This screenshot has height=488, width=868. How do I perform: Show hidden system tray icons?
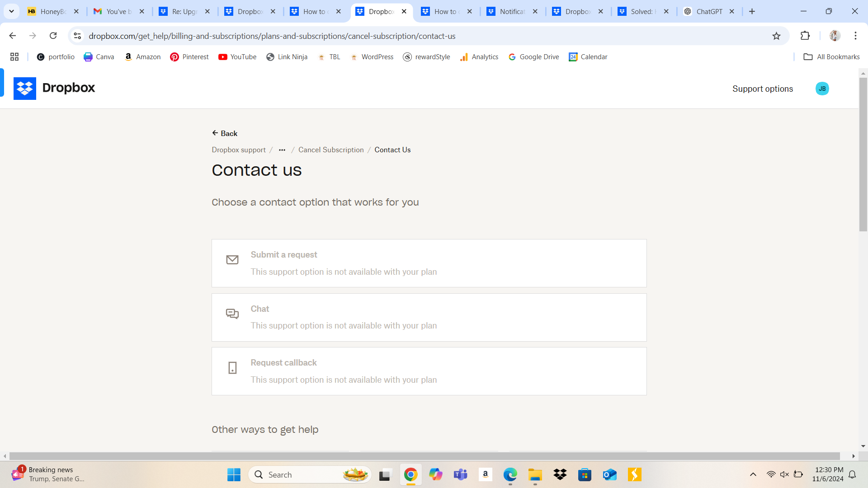coord(753,474)
